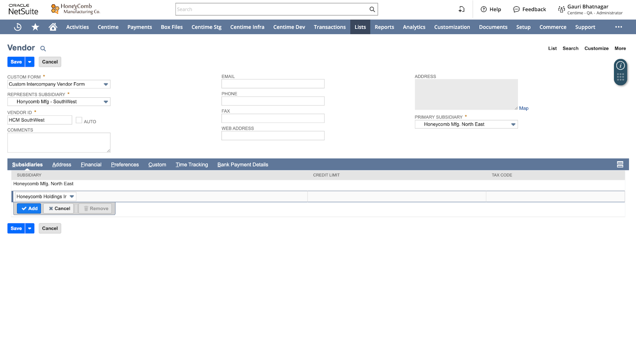Switch to the Bank Payment Details subtab
The width and height of the screenshot is (636, 364).
(x=242, y=165)
